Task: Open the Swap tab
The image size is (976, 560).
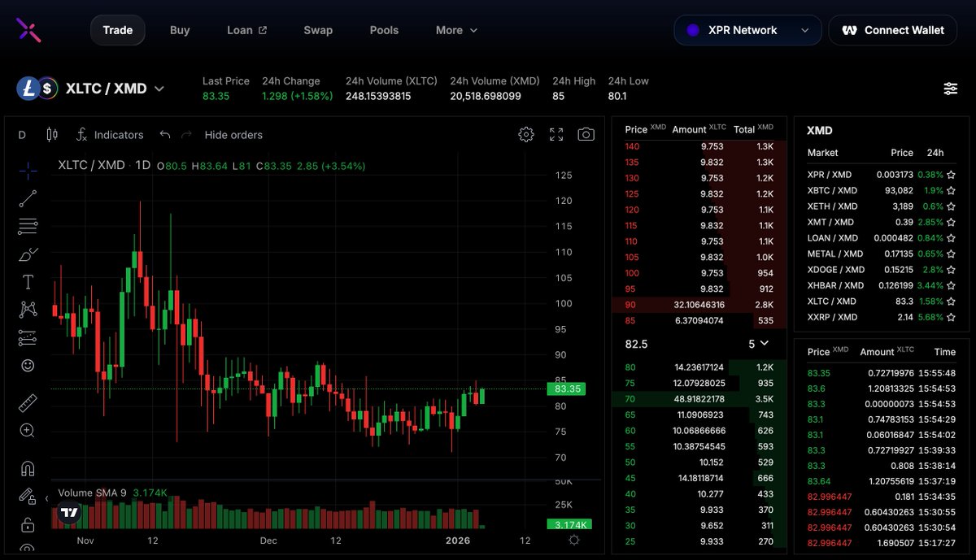Action: point(318,30)
